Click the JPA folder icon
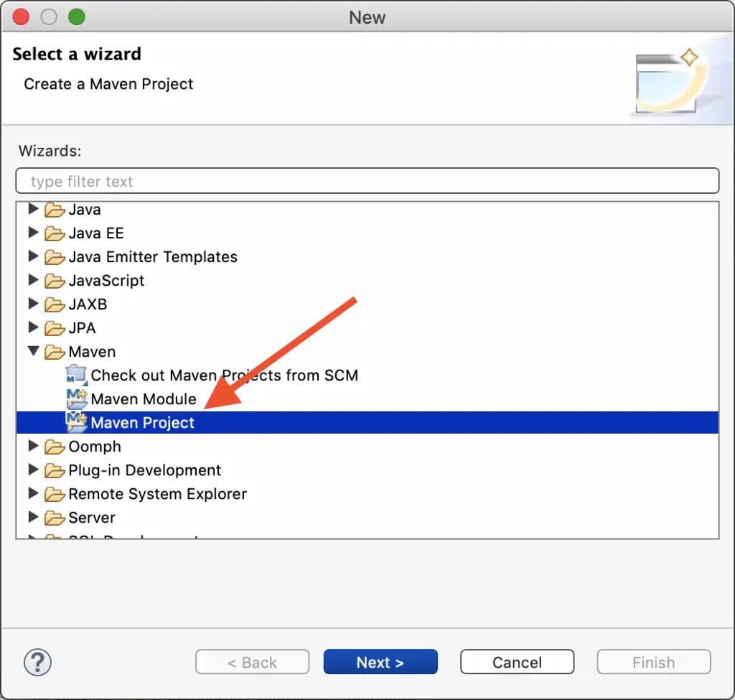 coord(55,327)
